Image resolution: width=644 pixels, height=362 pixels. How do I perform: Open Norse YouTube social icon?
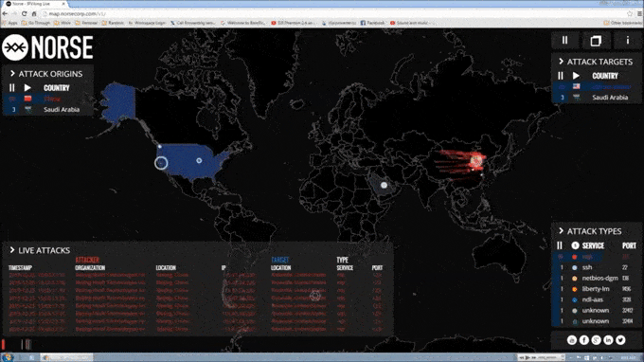(572, 340)
